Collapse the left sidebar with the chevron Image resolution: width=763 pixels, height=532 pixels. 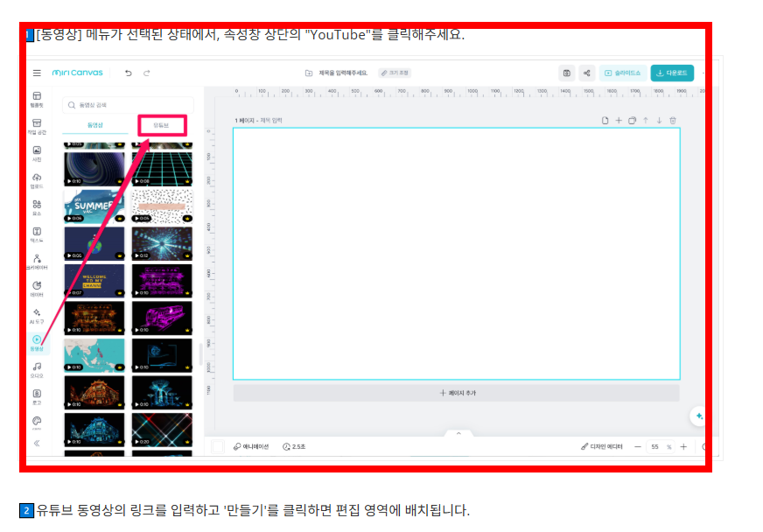(x=35, y=444)
